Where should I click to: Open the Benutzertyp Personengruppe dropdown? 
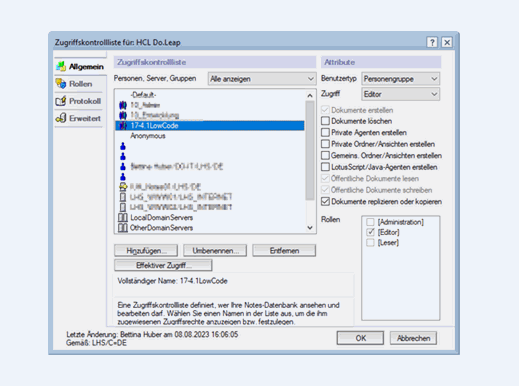(x=400, y=79)
